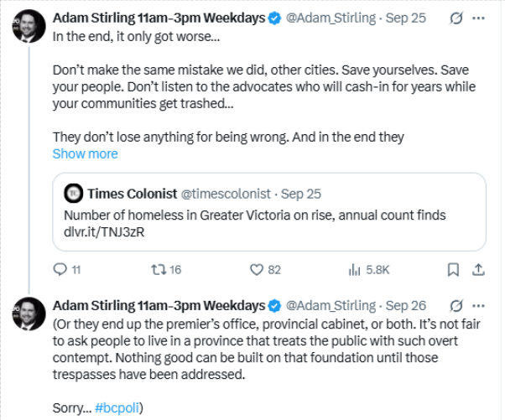Open the Sep 26 timestamp link

click(406, 304)
